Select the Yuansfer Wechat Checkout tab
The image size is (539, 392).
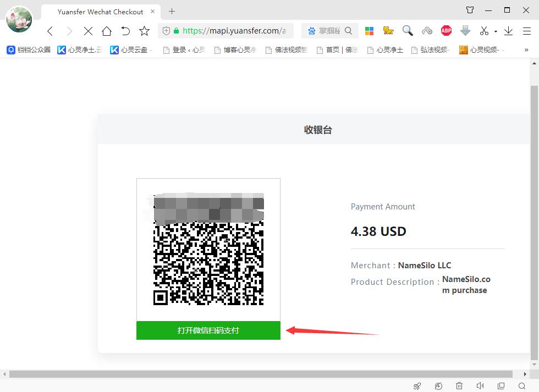pyautogui.click(x=100, y=12)
